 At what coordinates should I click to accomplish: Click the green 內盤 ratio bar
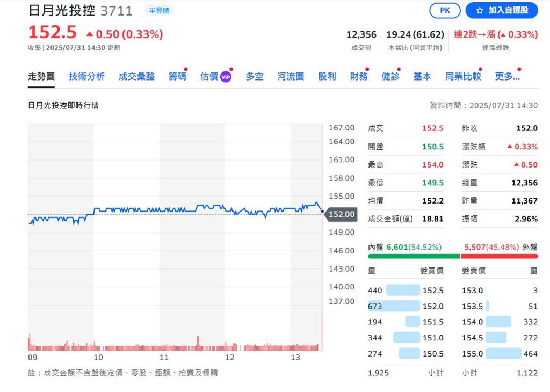pos(414,256)
